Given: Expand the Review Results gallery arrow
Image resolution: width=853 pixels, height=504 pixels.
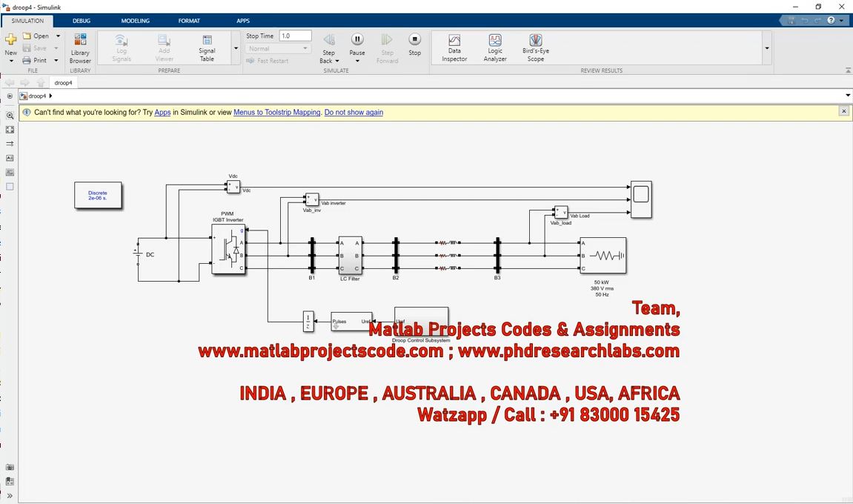Looking at the screenshot, I should tap(767, 48).
